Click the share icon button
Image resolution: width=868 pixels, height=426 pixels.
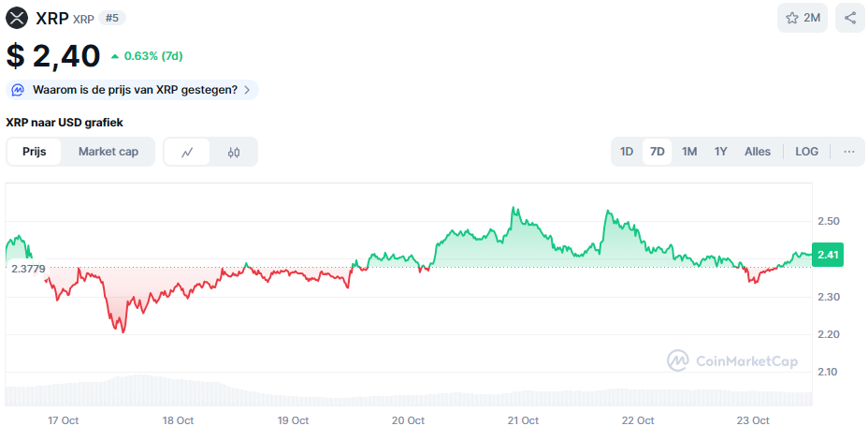tap(850, 18)
